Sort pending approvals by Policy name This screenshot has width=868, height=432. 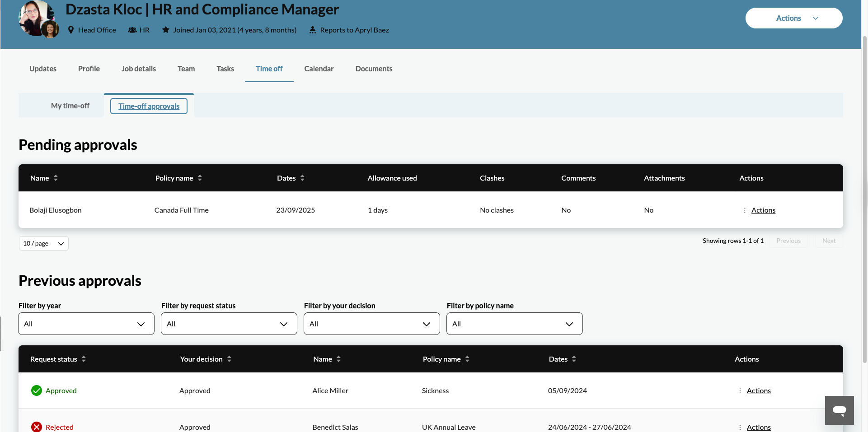(x=200, y=178)
